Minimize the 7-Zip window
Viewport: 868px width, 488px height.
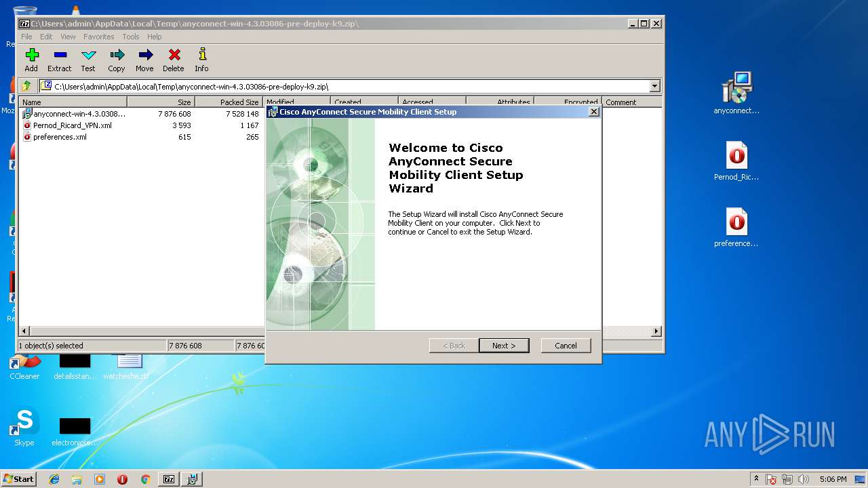pyautogui.click(x=632, y=23)
